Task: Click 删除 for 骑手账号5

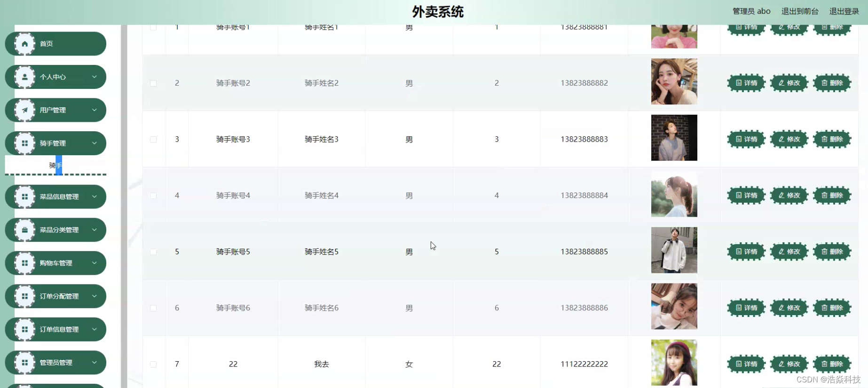Action: click(x=832, y=252)
